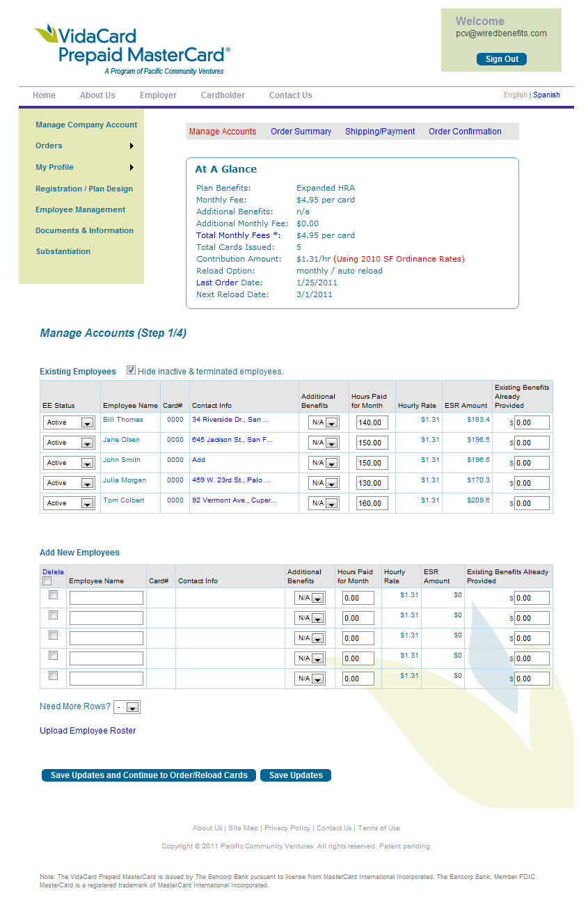The width and height of the screenshot is (588, 902).
Task: Toggle Hide inactive & terminated employees checkbox
Action: [x=131, y=370]
